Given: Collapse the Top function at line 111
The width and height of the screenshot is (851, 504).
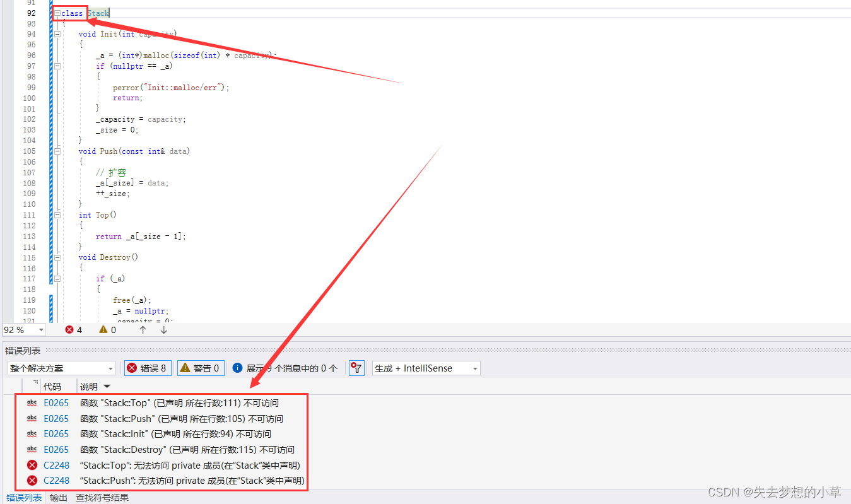Looking at the screenshot, I should (x=57, y=215).
